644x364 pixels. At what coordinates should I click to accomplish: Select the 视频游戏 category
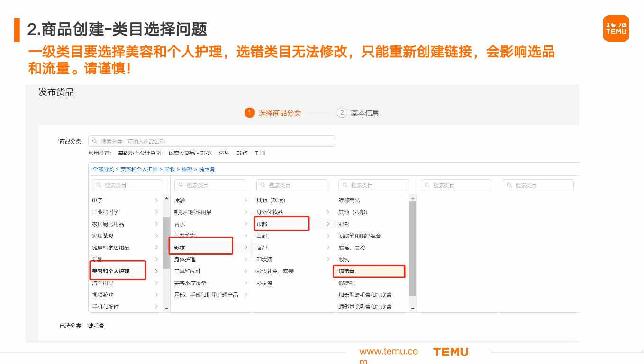pos(103,295)
